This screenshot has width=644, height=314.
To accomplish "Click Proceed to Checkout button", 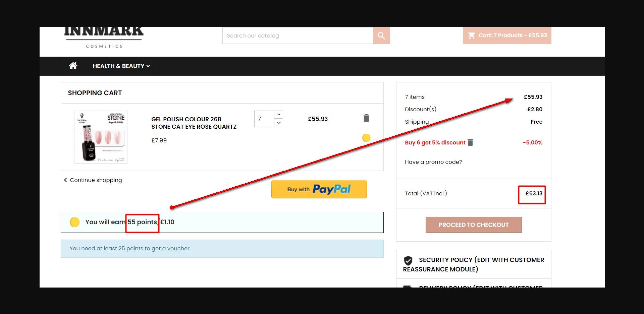I will 474,225.
